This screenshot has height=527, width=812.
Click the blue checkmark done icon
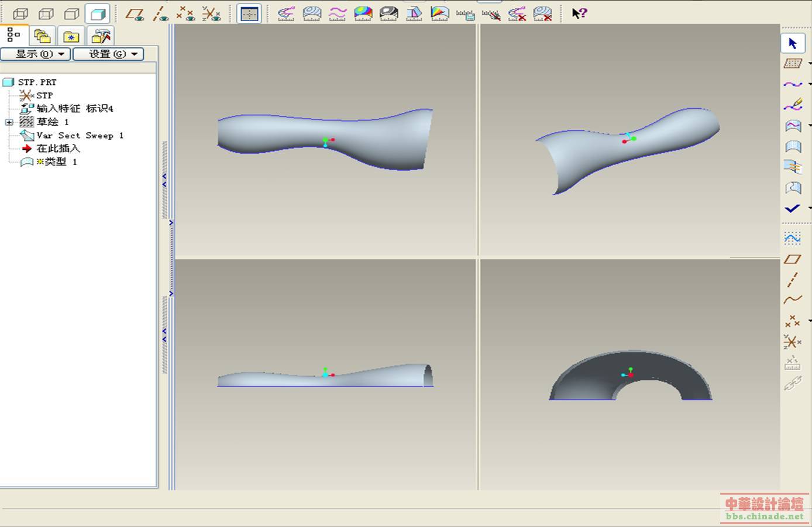point(793,208)
